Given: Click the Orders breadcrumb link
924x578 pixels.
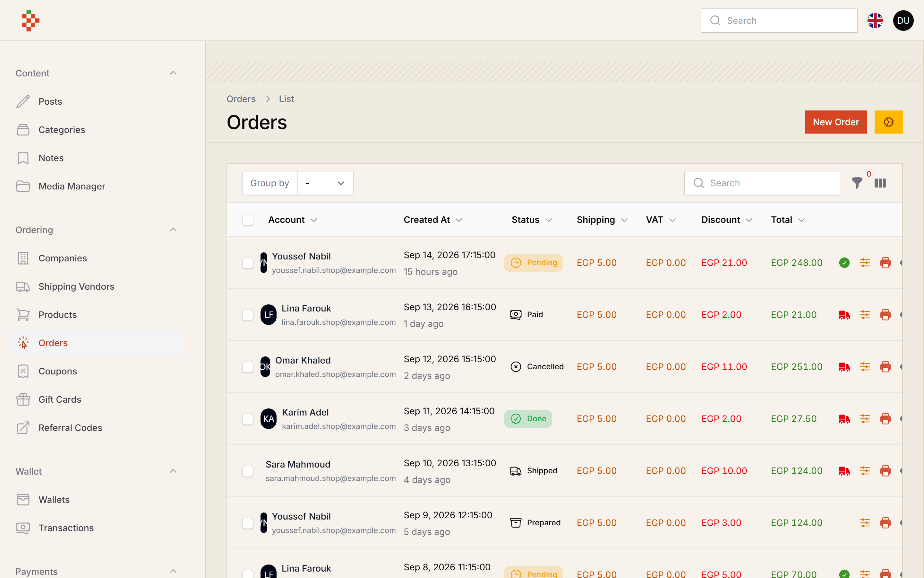Looking at the screenshot, I should coord(241,99).
